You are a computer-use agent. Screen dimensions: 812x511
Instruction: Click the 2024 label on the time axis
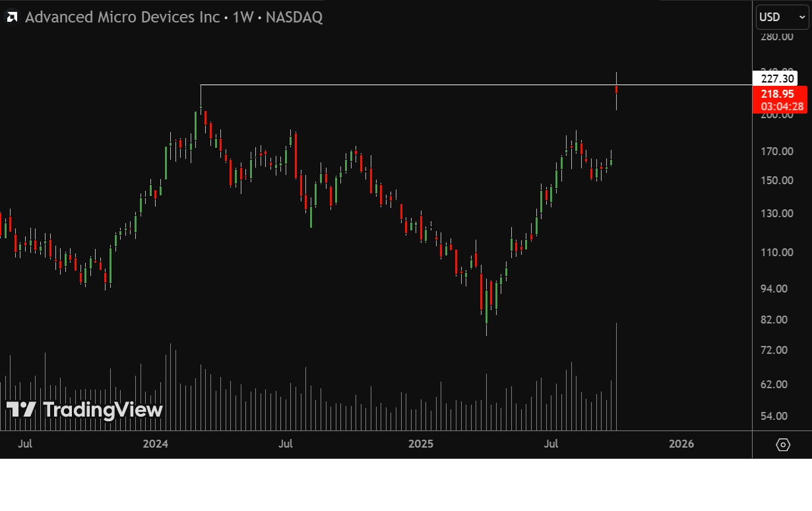pos(156,444)
